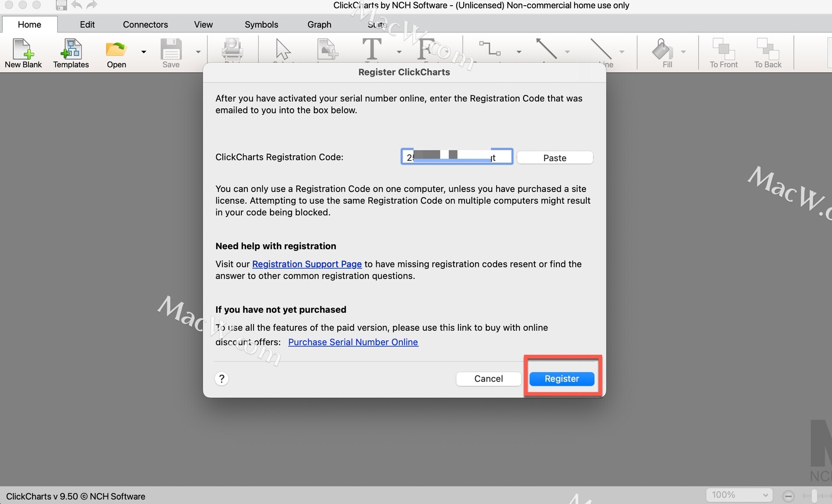Switch to the Connectors tab

point(145,24)
